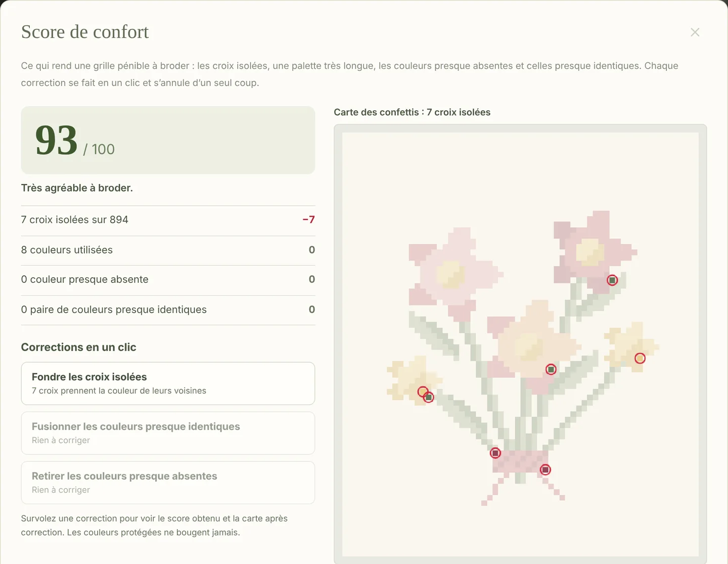Click the 'Très agréable à broder.' verdict

77,188
